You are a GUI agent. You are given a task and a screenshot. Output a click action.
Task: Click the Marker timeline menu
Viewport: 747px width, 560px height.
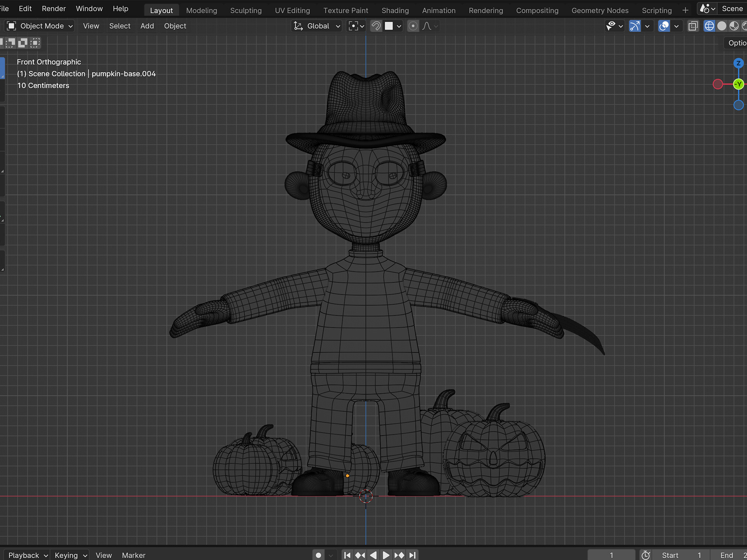tap(133, 555)
